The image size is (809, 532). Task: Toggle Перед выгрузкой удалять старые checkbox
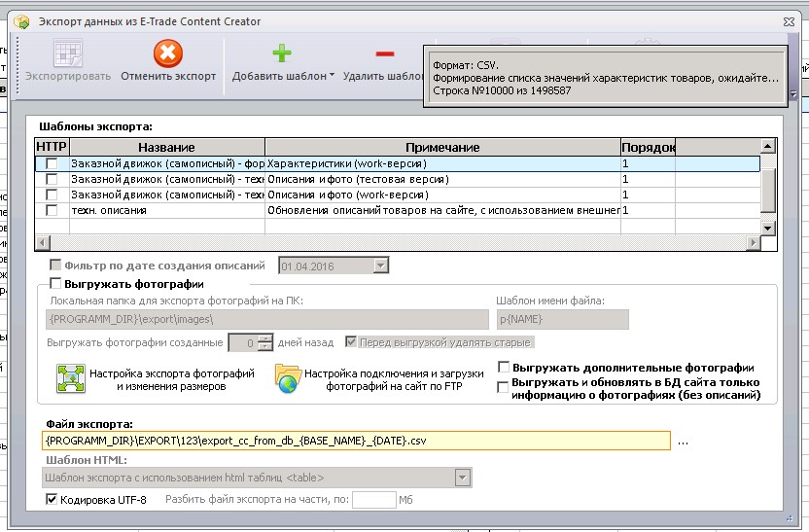[x=351, y=341]
